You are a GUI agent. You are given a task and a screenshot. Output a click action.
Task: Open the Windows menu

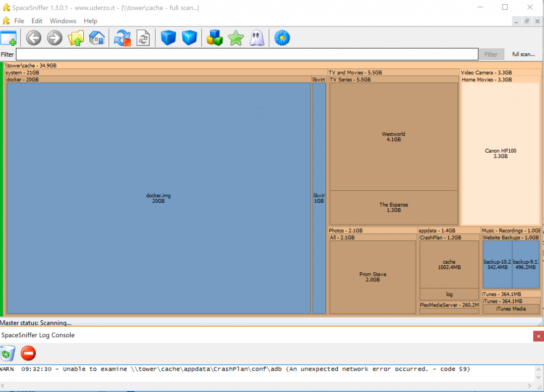point(63,21)
